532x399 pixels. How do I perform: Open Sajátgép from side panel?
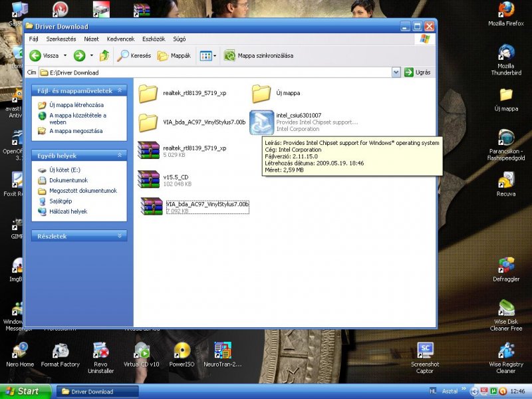coord(61,201)
